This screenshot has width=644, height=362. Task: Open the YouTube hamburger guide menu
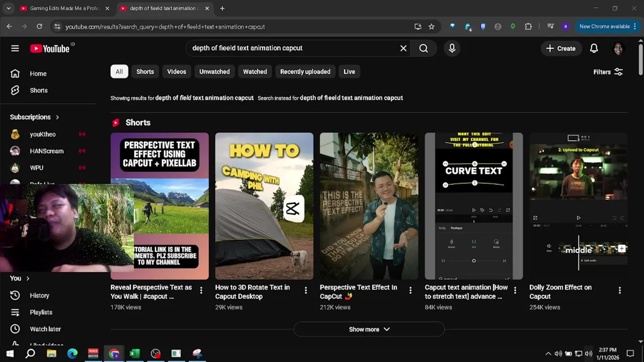click(x=15, y=48)
